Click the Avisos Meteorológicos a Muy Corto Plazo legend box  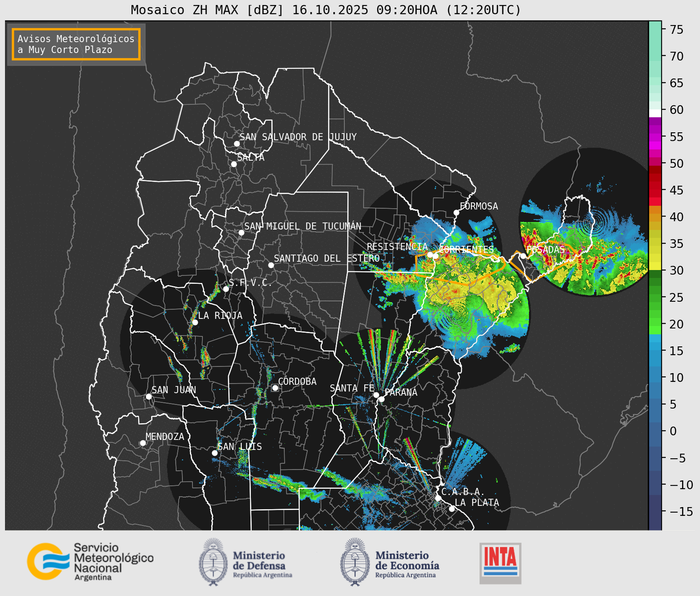coord(76,44)
